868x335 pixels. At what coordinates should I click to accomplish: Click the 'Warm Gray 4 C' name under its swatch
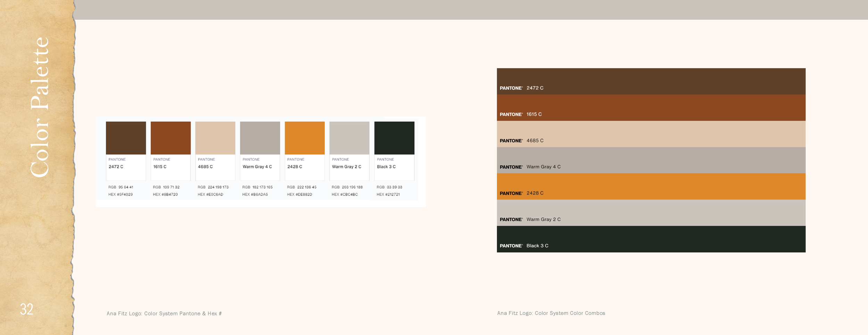[257, 167]
